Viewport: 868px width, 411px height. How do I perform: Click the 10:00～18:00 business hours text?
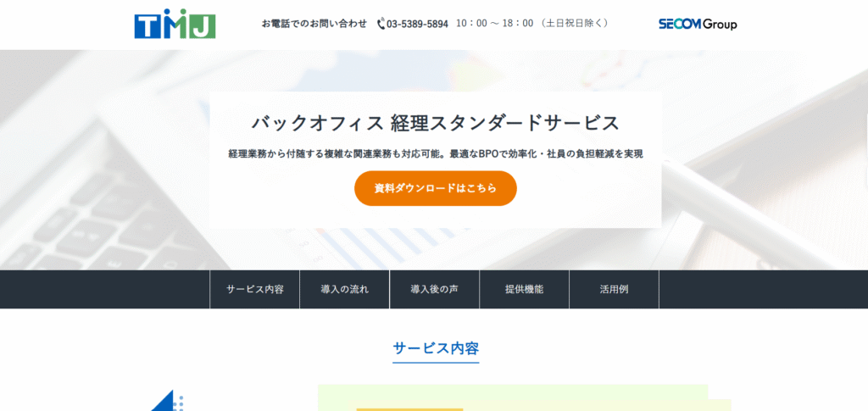(x=494, y=24)
